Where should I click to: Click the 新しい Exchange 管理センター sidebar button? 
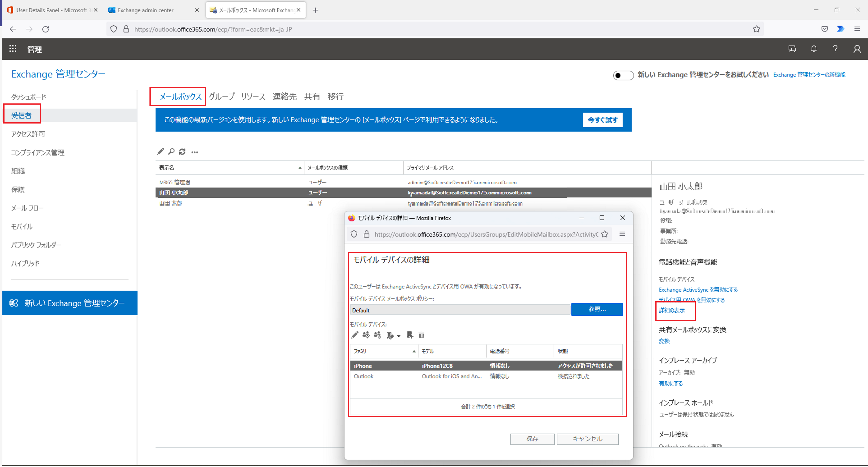70,303
